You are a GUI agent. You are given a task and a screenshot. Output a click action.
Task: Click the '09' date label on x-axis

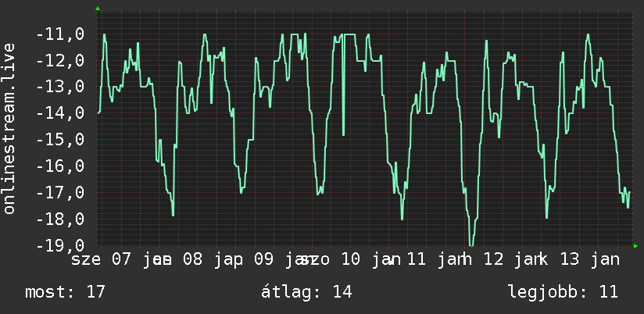coord(264,260)
